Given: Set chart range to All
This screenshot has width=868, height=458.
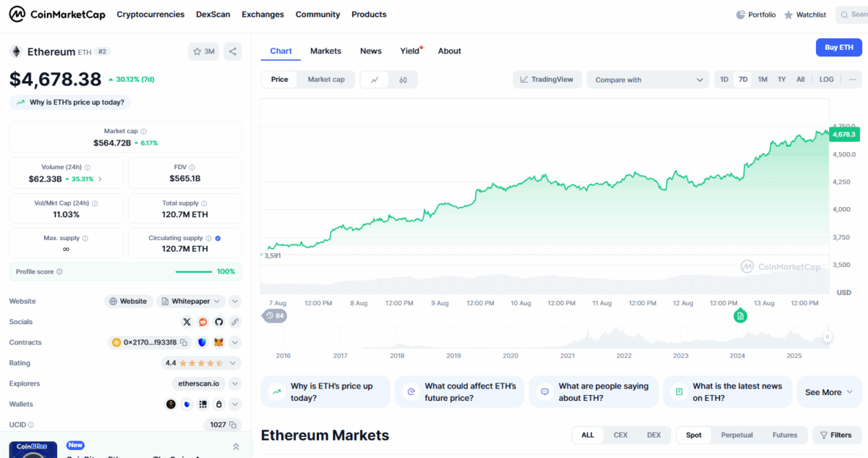Looking at the screenshot, I should point(801,80).
